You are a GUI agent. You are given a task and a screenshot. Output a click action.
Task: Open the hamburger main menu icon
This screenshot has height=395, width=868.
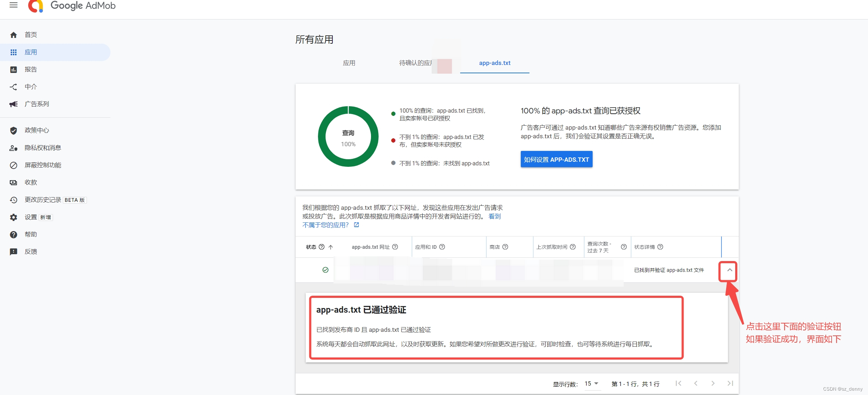(x=13, y=5)
